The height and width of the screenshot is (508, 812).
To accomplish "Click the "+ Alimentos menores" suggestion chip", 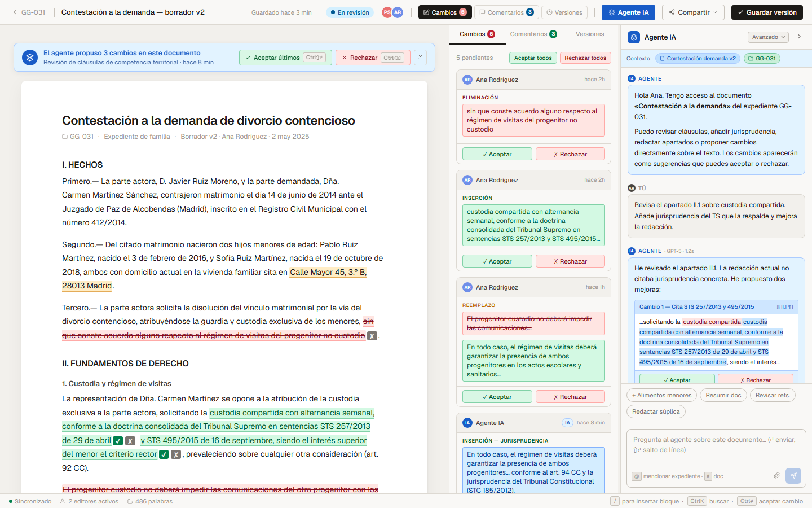I will coord(661,396).
